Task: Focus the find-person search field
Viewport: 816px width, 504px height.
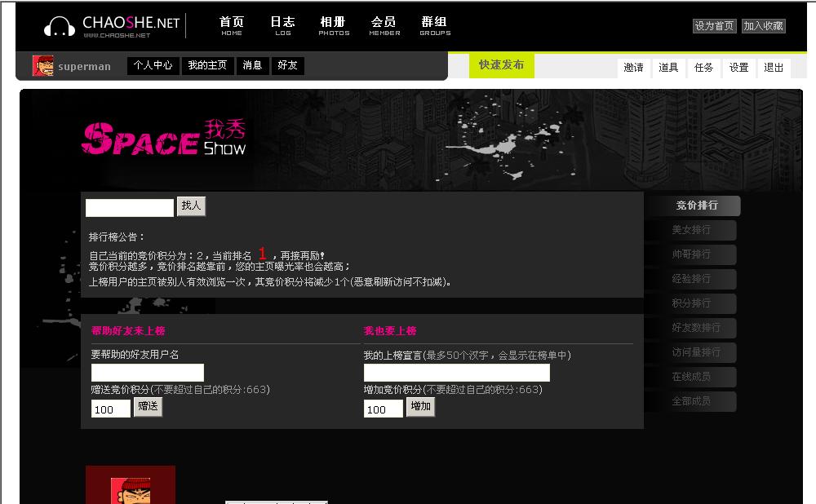Action: click(130, 207)
